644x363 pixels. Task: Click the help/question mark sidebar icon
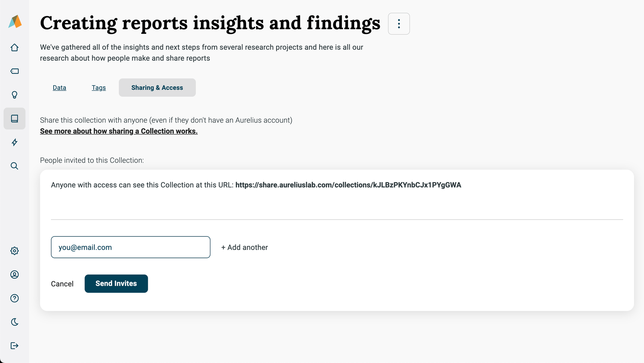pos(15,299)
